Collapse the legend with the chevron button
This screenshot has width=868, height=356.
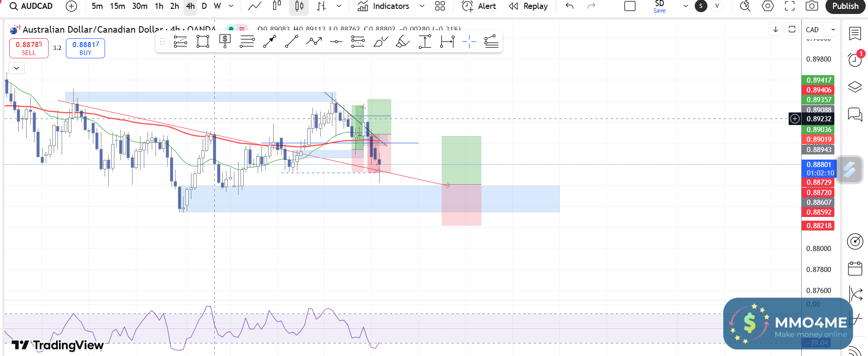[x=17, y=68]
